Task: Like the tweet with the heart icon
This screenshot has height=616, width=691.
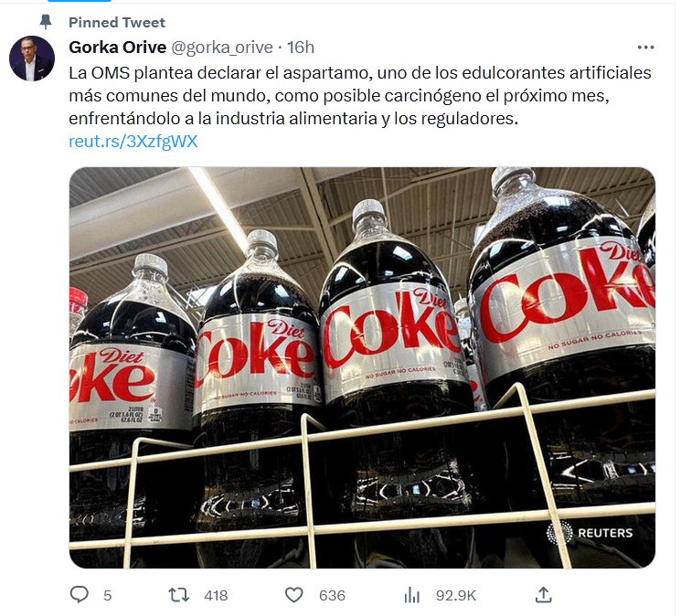Action: point(294,595)
